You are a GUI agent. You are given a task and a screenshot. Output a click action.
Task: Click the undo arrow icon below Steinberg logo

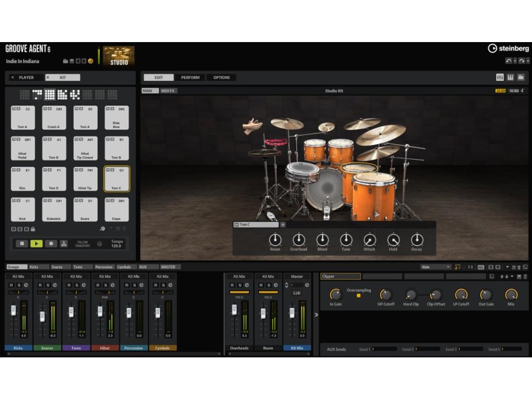[x=509, y=61]
